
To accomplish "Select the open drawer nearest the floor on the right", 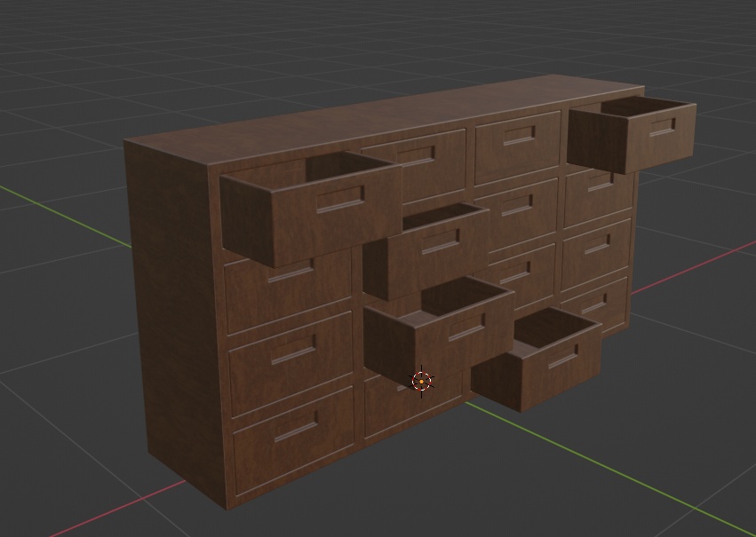I will (x=537, y=359).
